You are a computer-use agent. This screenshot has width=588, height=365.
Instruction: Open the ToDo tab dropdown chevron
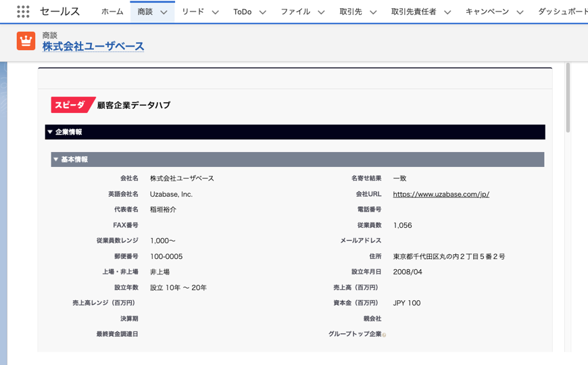[x=263, y=12]
